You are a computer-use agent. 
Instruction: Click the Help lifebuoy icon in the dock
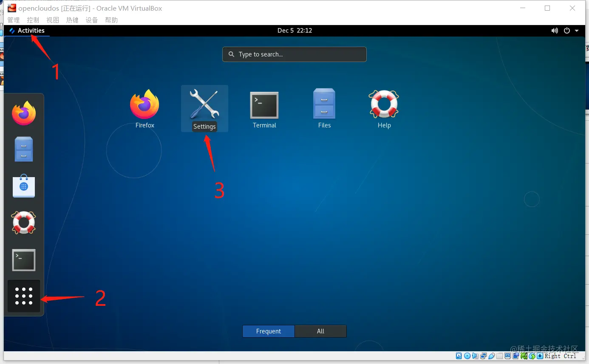(24, 223)
